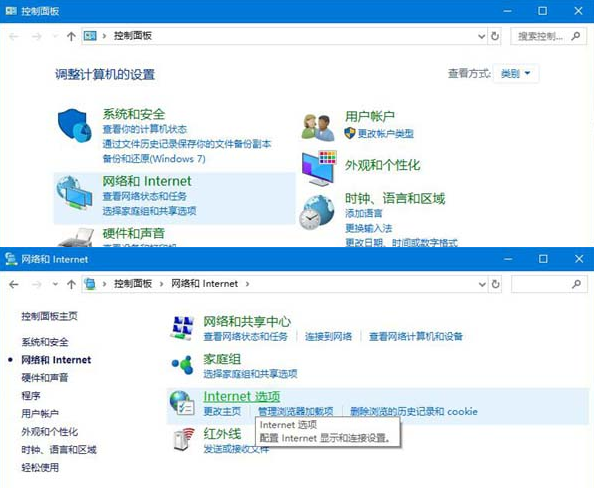Click the up arrow in 控制面板 window
594x488 pixels.
(71, 36)
